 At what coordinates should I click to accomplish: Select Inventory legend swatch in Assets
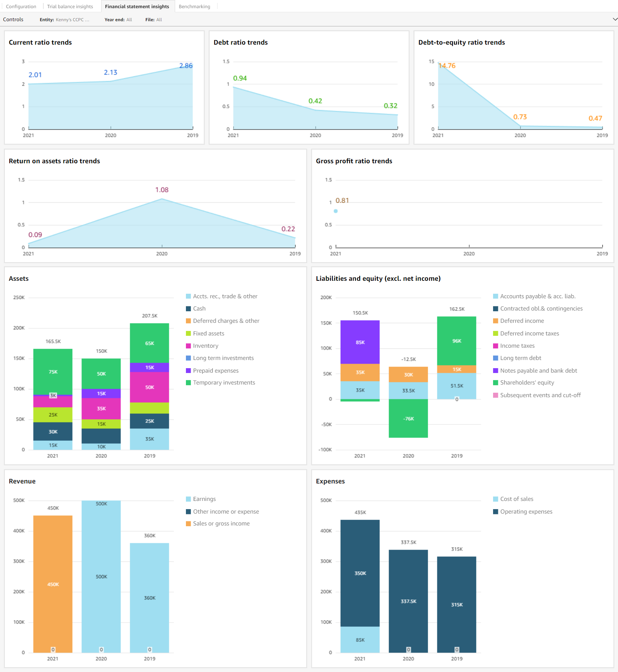coord(189,346)
